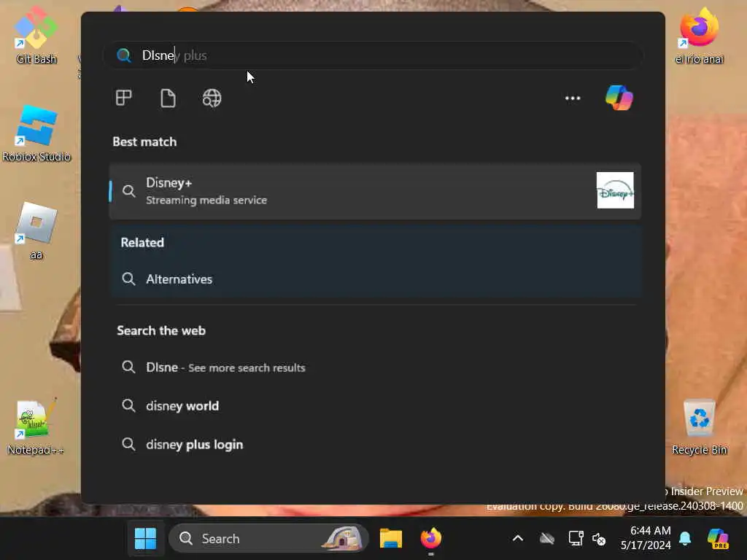The image size is (747, 560).
Task: Open Copilot from the search panel
Action: (x=619, y=98)
